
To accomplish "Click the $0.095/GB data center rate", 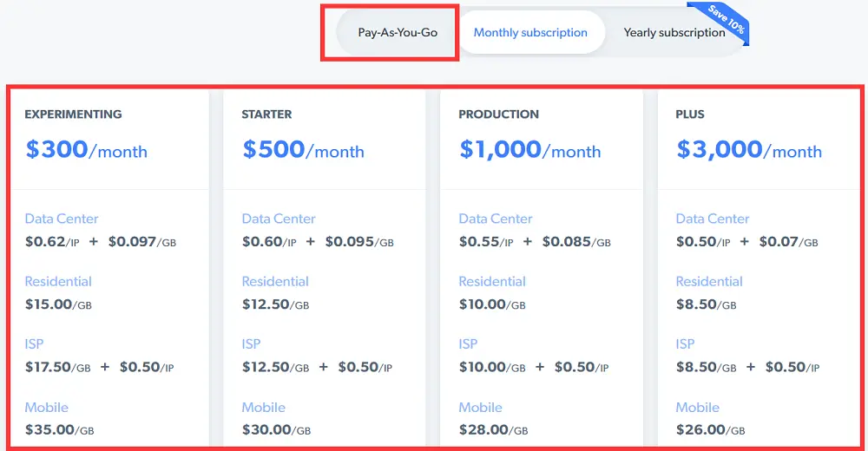I will tap(359, 242).
